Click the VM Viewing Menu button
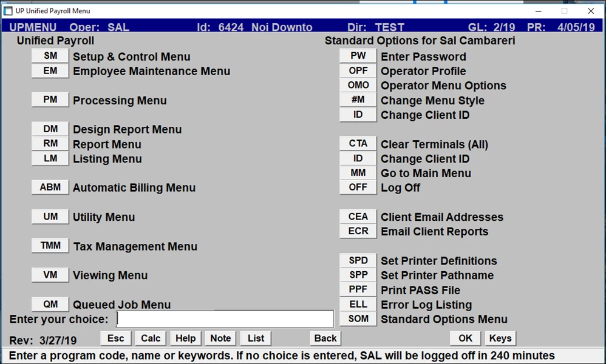The width and height of the screenshot is (606, 364). [50, 275]
